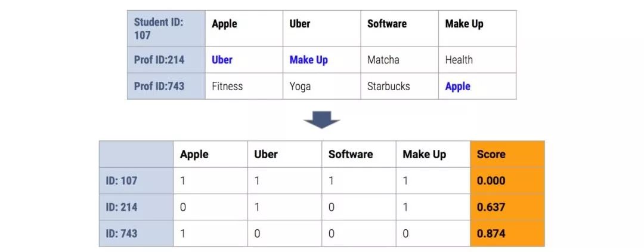Select the Health cell
This screenshot has width=644, height=252.
click(459, 60)
